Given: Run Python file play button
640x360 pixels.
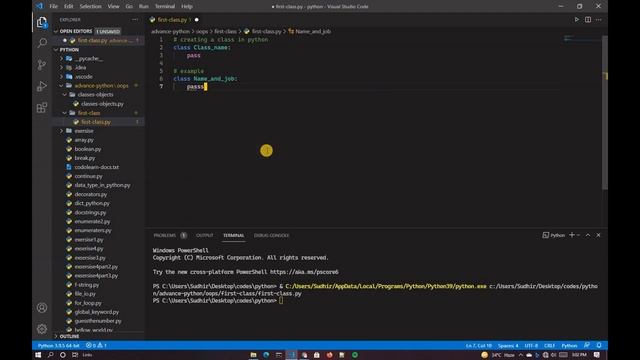Looking at the screenshot, I should (x=576, y=20).
